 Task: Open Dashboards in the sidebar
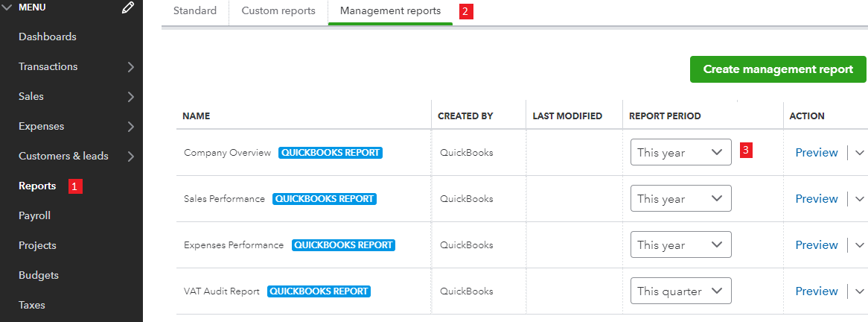point(48,37)
